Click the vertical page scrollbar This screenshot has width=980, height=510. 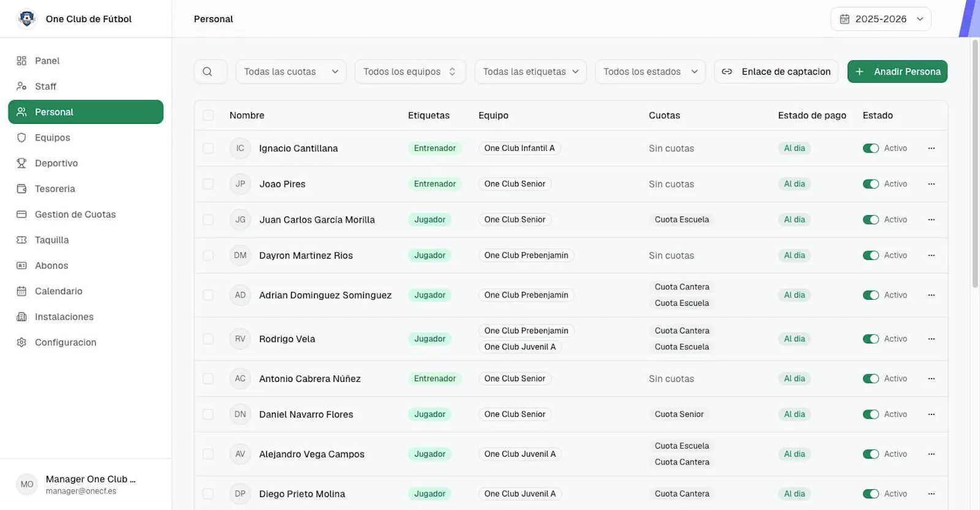coord(975,163)
